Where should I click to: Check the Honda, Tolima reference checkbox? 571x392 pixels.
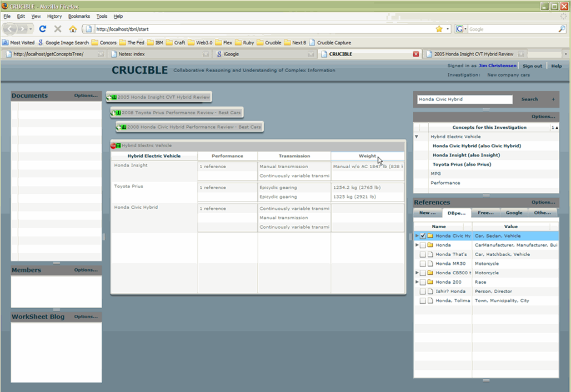point(423,301)
